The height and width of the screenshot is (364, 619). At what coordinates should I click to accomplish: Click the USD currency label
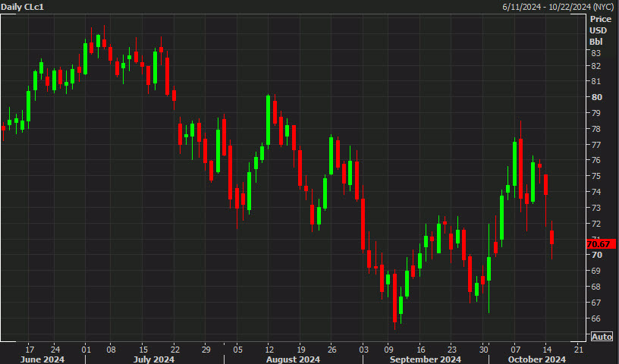pyautogui.click(x=598, y=30)
